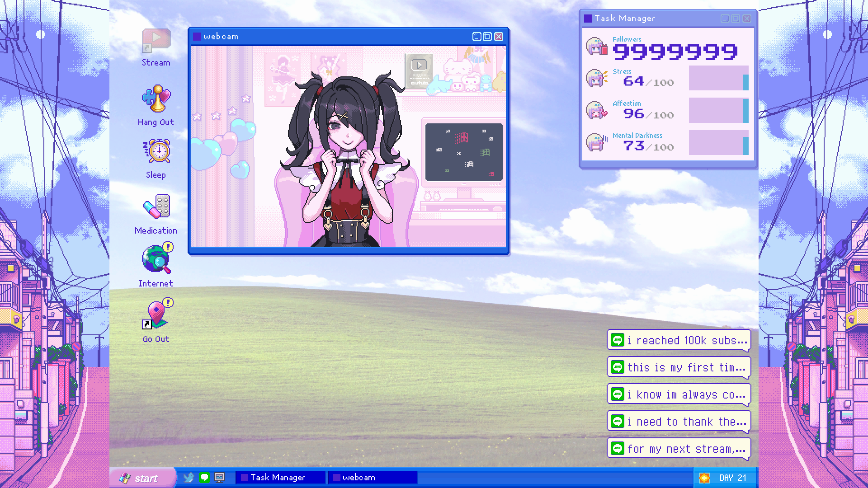The image size is (868, 488).
Task: Open the 'for my next stream' chat message
Action: (x=678, y=448)
